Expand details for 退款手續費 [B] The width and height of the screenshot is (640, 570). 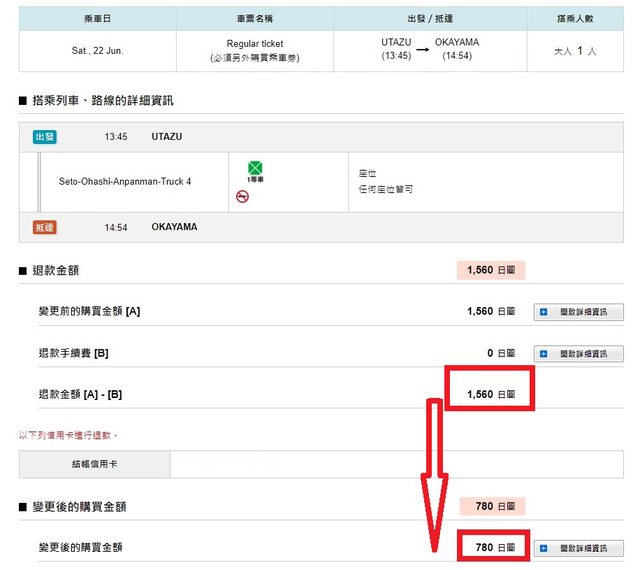pyautogui.click(x=578, y=354)
